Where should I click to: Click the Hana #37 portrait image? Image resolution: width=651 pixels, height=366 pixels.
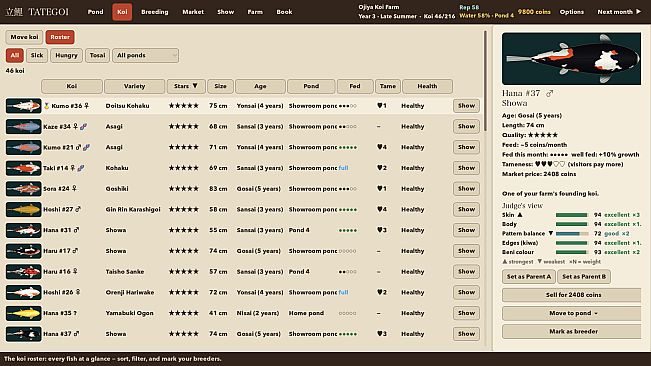[x=571, y=59]
